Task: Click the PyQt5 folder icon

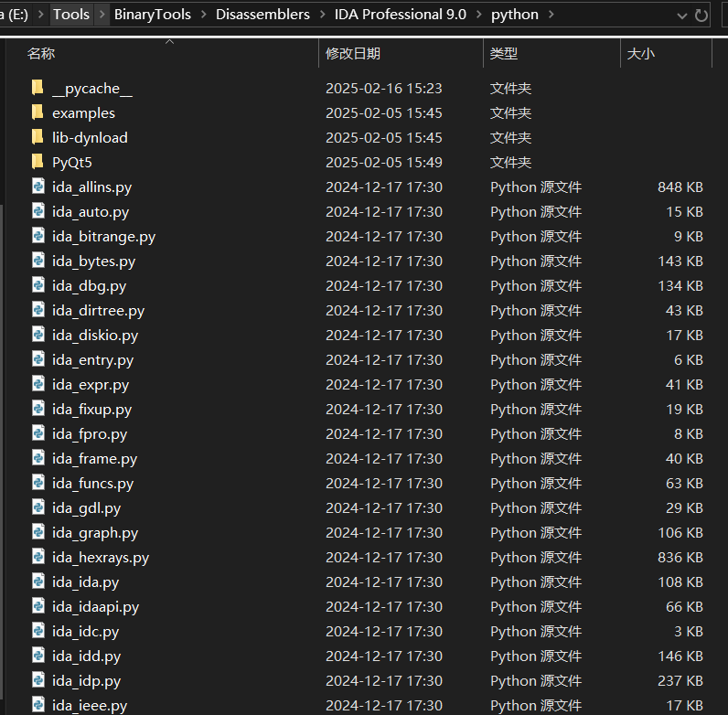Action: (x=37, y=161)
